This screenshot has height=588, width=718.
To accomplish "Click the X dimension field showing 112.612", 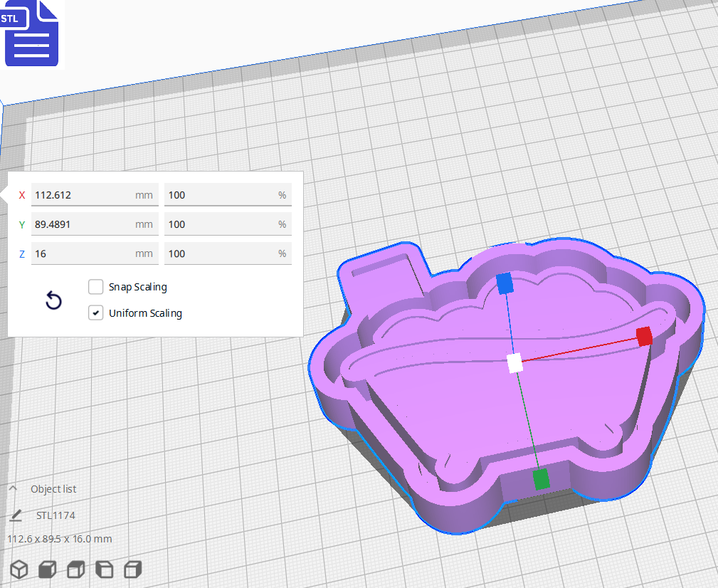I will 95,194.
